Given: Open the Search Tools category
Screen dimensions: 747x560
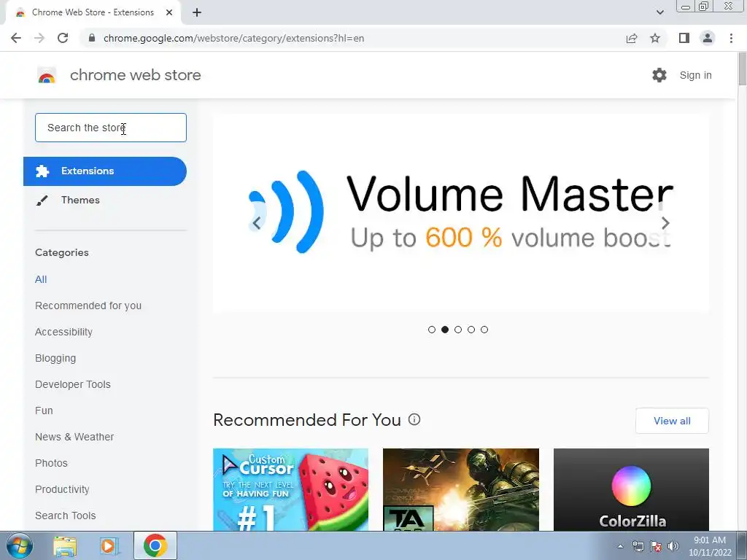Looking at the screenshot, I should point(65,516).
